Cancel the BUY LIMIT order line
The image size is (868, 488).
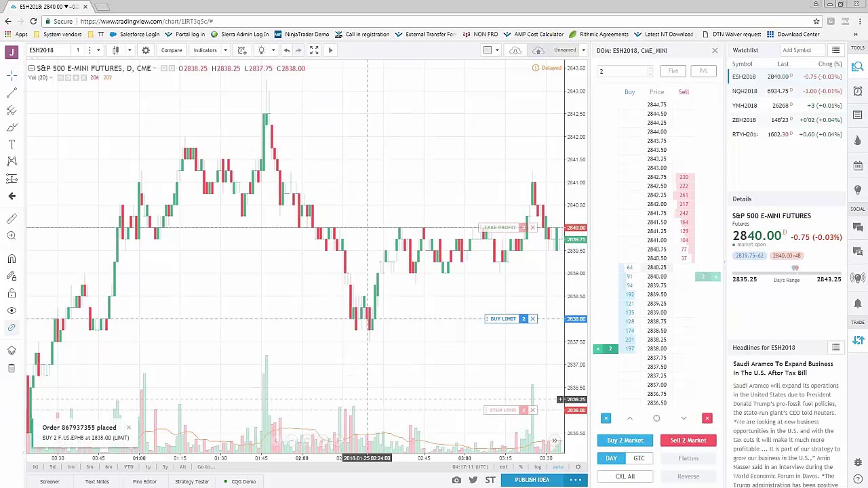[x=532, y=319]
